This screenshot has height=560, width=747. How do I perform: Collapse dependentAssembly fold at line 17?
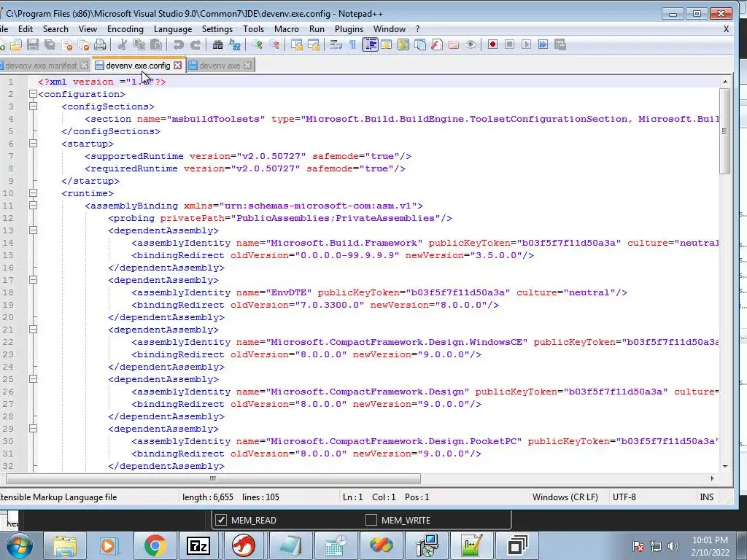[33, 279]
